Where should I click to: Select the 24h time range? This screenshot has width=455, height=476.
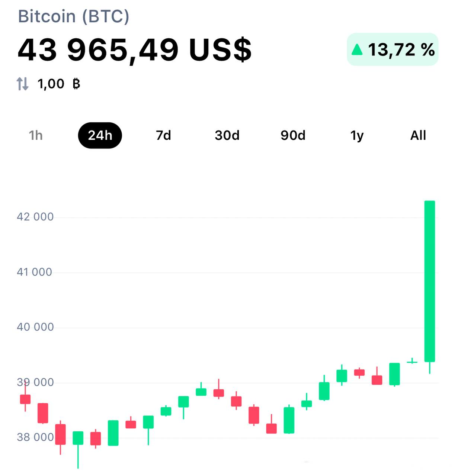(100, 135)
